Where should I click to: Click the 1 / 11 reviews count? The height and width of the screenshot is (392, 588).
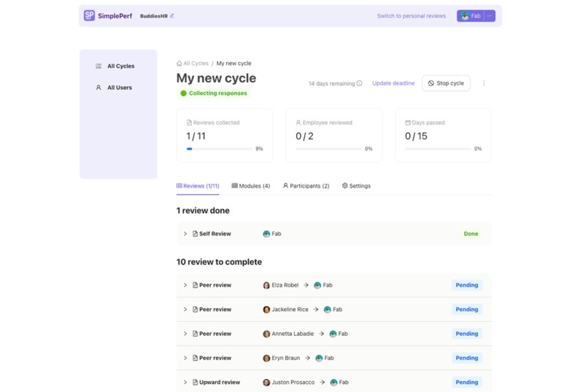(196, 137)
